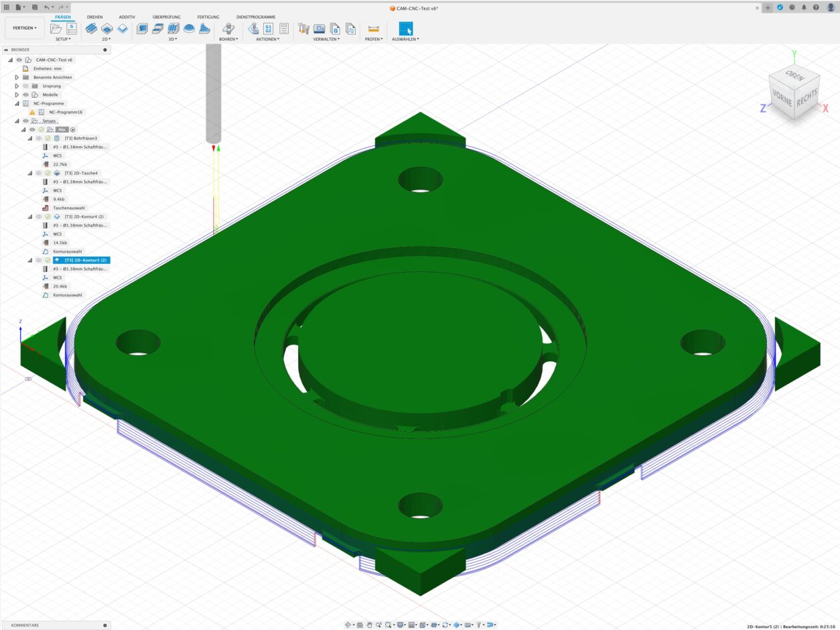840x630 pixels.
Task: Select the NC-Programm16 item
Action: [65, 112]
